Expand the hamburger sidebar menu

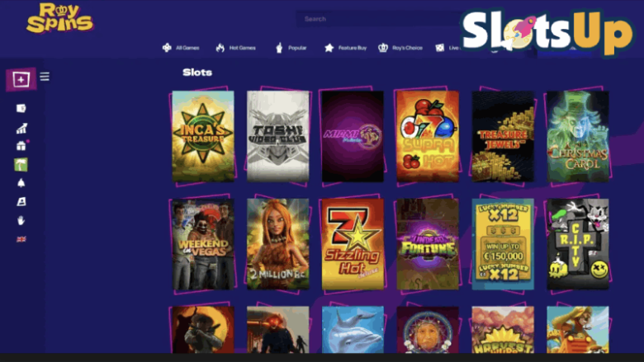[x=45, y=76]
